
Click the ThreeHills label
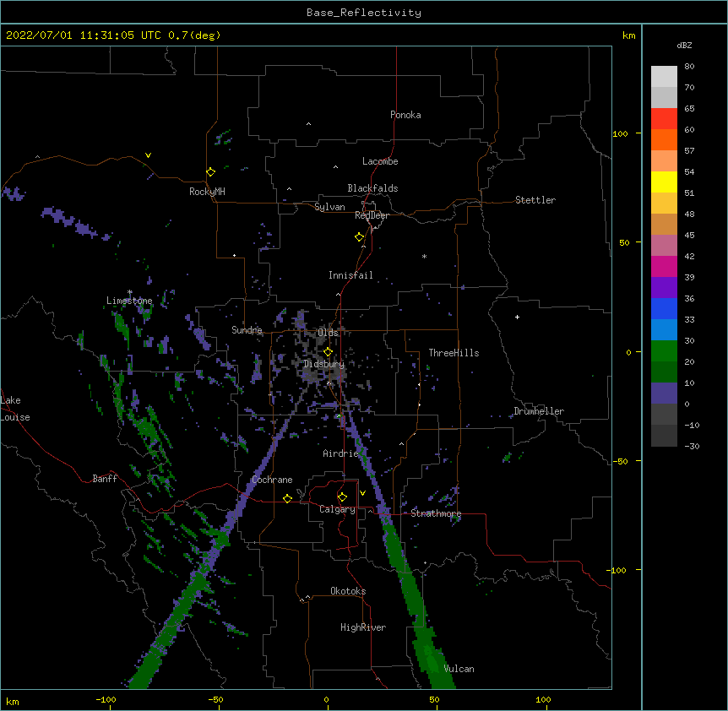(x=454, y=353)
